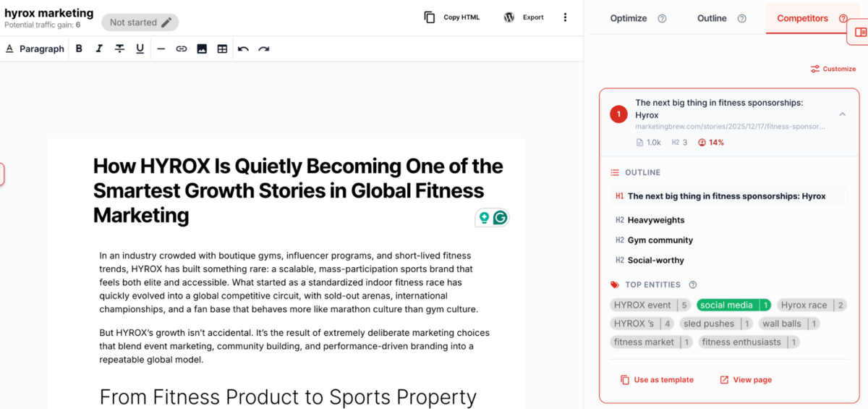The width and height of the screenshot is (868, 409).
Task: Open the left edge panel handle
Action: pos(2,174)
